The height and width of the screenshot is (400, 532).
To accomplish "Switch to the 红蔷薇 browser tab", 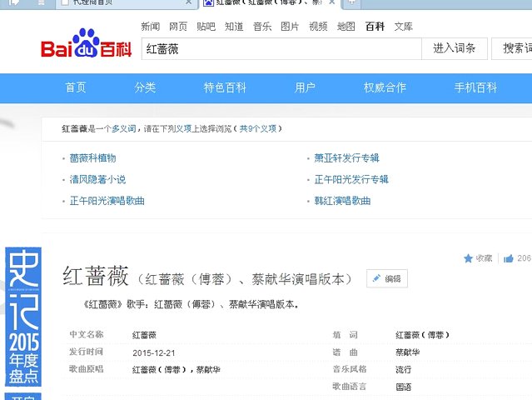I will (266, 4).
